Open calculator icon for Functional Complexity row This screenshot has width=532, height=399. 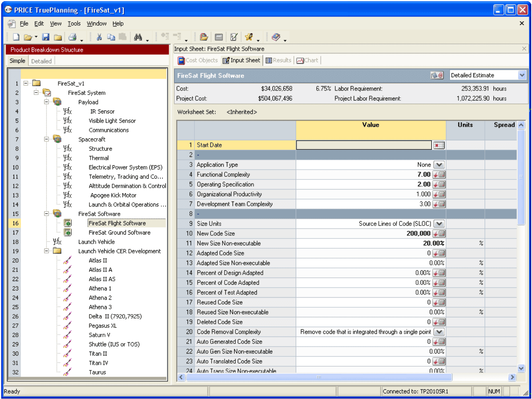click(x=439, y=175)
